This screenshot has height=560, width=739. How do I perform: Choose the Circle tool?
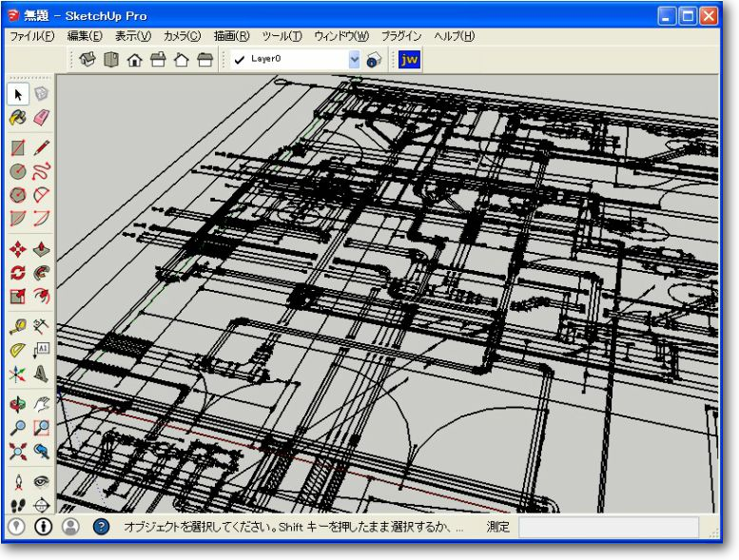pos(18,171)
